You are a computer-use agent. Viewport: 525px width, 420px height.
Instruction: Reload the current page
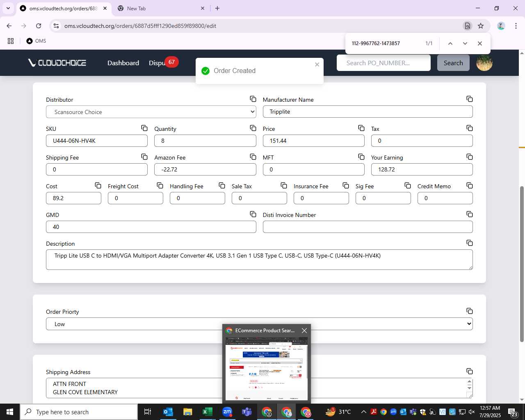(x=39, y=26)
